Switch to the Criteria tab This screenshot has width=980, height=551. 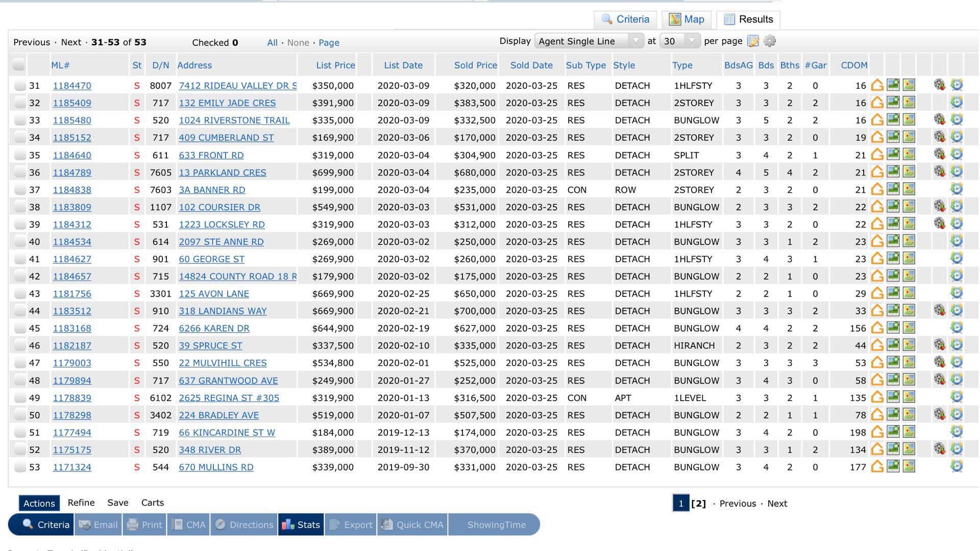point(625,19)
